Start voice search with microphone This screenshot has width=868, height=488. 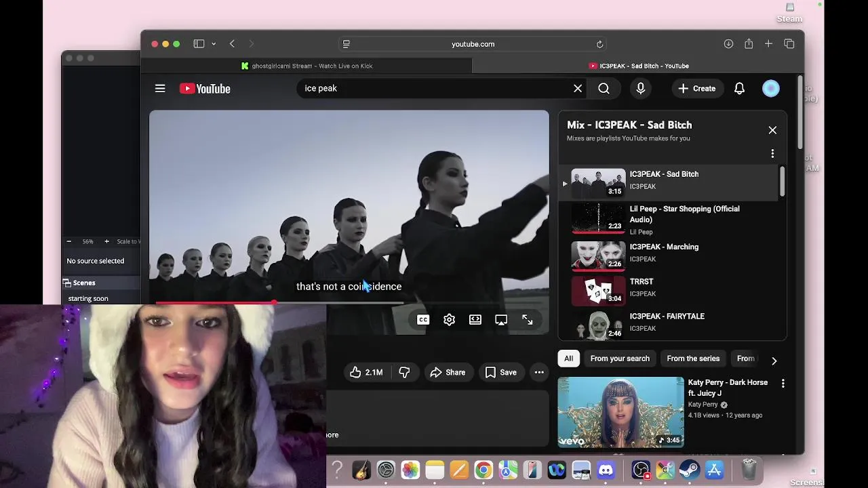pos(640,88)
